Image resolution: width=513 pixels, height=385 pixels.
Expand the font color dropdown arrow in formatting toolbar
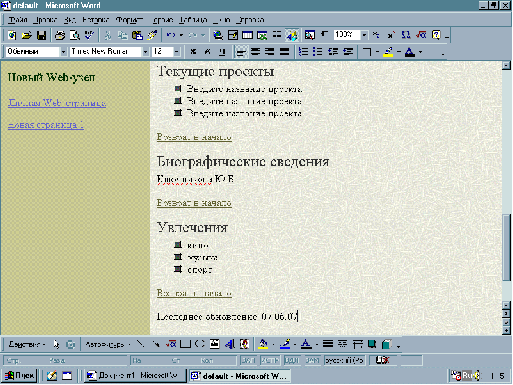(x=420, y=52)
